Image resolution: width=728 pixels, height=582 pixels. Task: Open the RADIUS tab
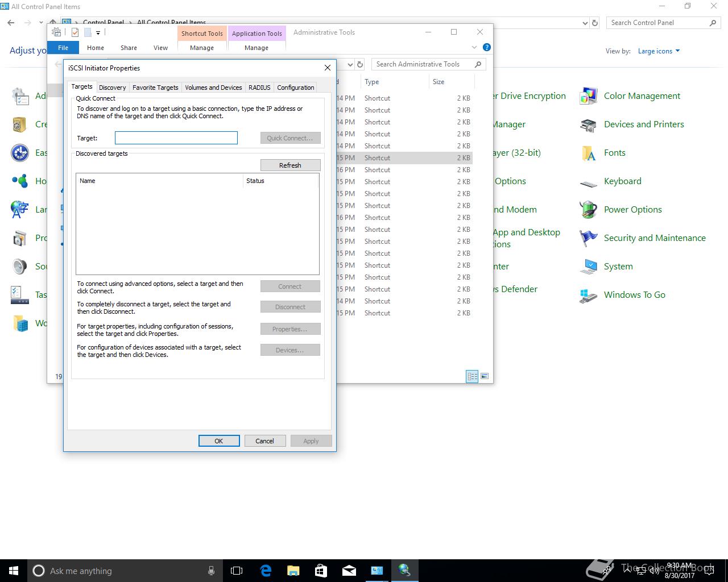[x=259, y=88]
